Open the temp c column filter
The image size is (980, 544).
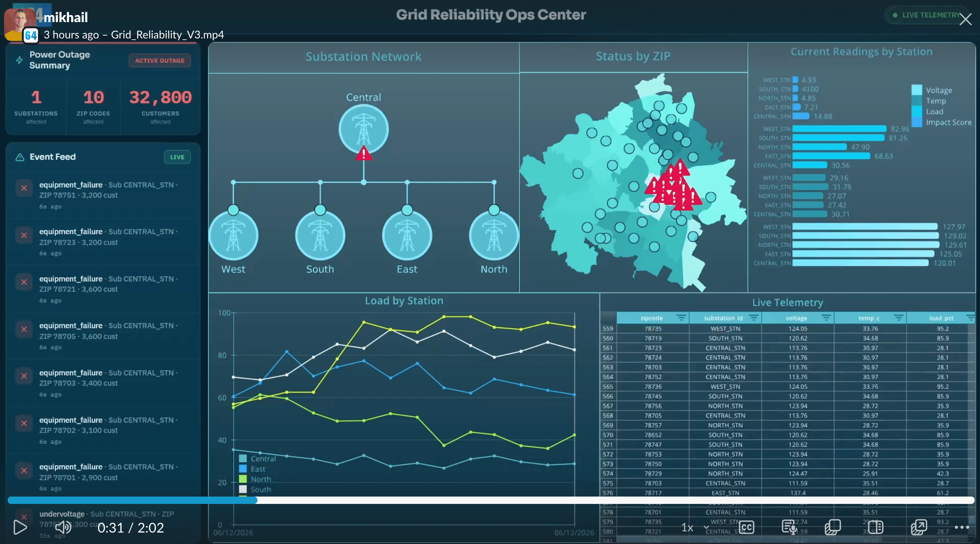(x=898, y=318)
